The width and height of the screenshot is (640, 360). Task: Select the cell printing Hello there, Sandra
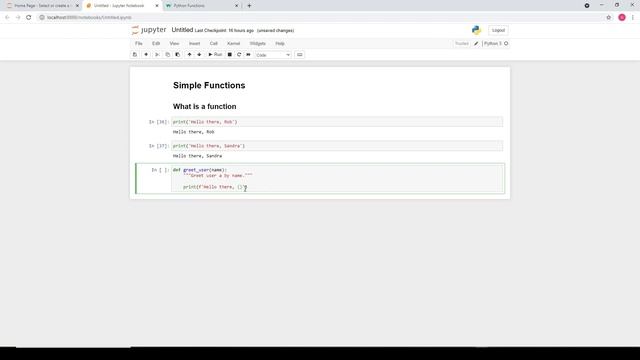point(337,146)
